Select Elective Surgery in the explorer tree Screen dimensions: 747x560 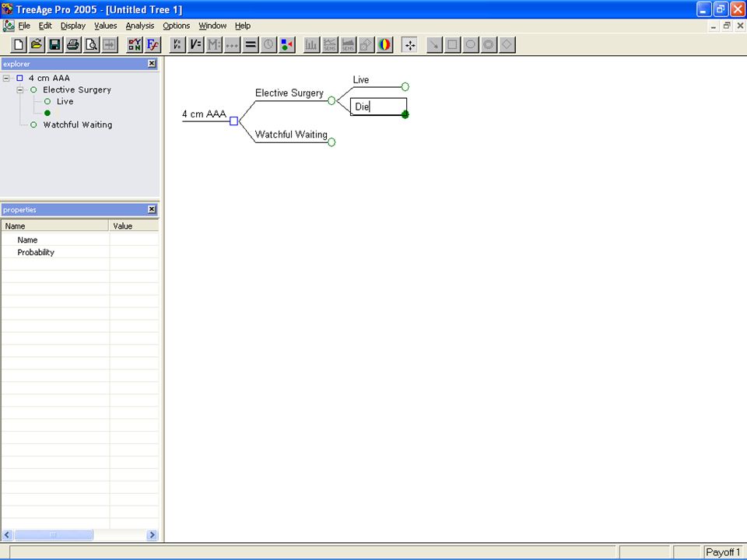click(x=77, y=89)
